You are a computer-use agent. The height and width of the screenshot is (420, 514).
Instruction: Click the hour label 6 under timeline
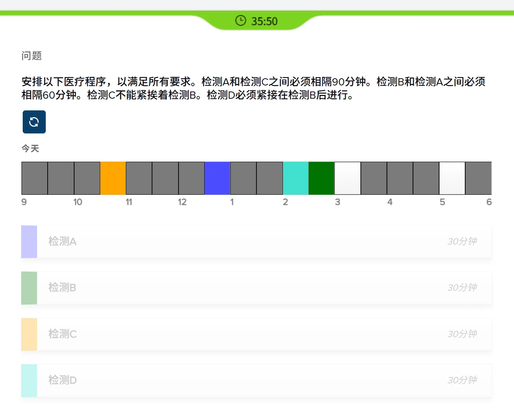click(489, 202)
